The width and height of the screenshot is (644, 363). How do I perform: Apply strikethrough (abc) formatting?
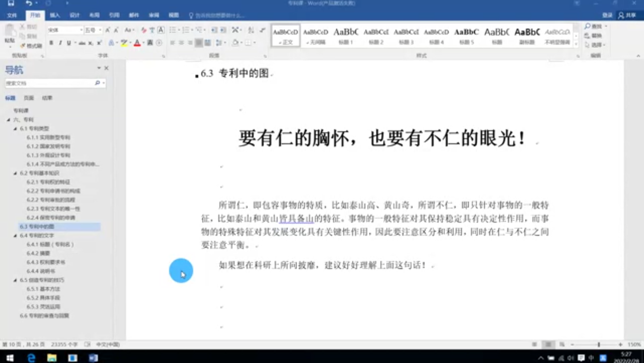click(x=82, y=43)
